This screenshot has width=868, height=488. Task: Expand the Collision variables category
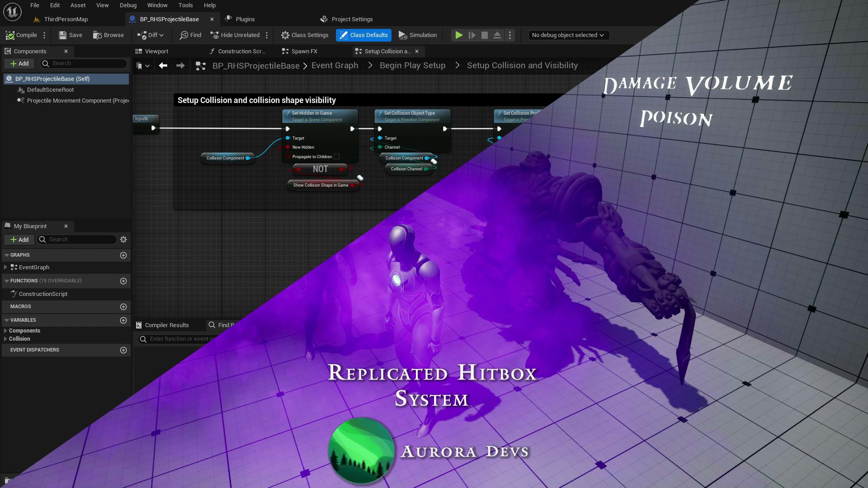[5, 339]
